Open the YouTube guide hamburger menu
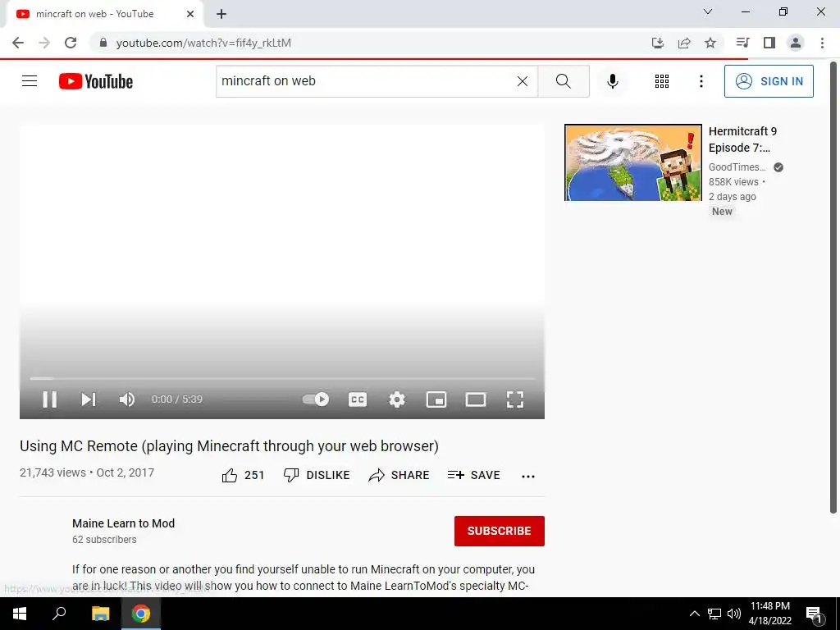840x630 pixels. pos(30,81)
